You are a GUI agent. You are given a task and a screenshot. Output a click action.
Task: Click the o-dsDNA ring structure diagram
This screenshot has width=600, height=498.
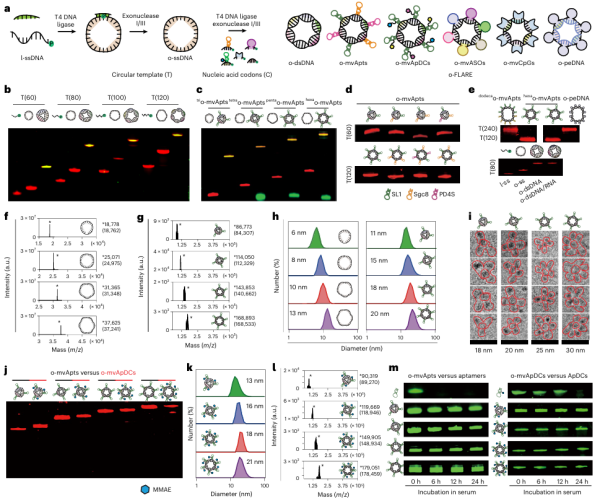(303, 31)
